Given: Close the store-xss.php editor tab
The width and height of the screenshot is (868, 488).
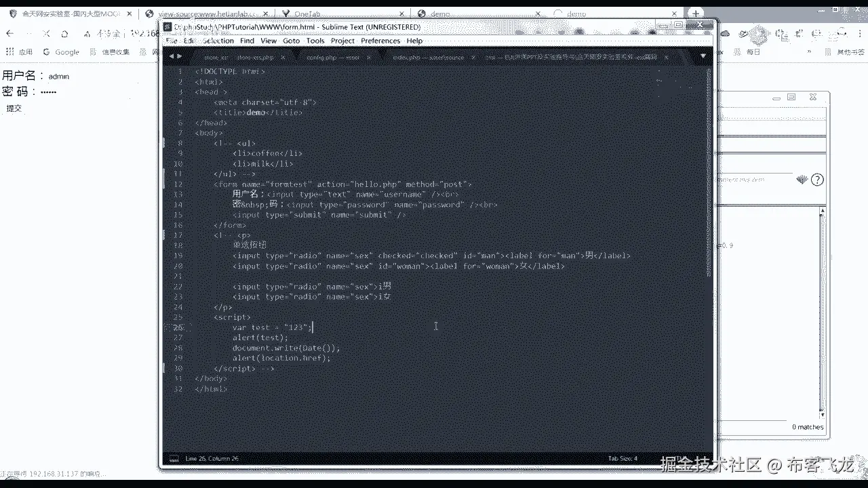Looking at the screenshot, I should [283, 58].
